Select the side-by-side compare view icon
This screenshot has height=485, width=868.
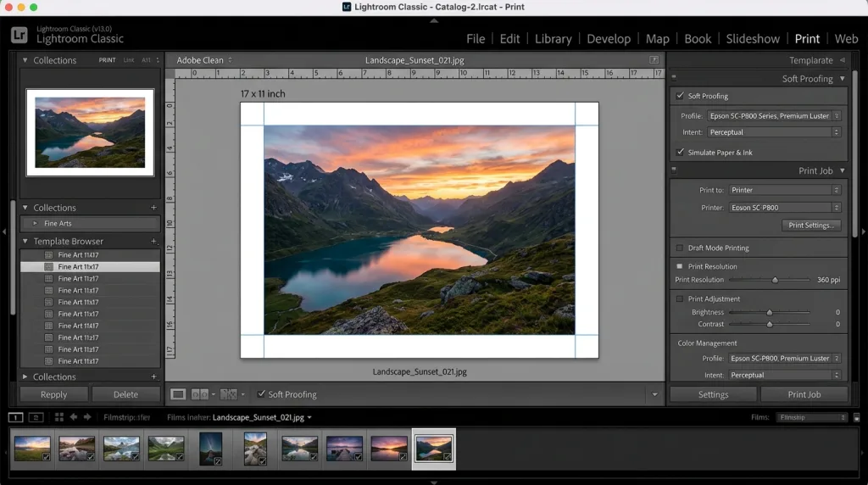pos(199,394)
